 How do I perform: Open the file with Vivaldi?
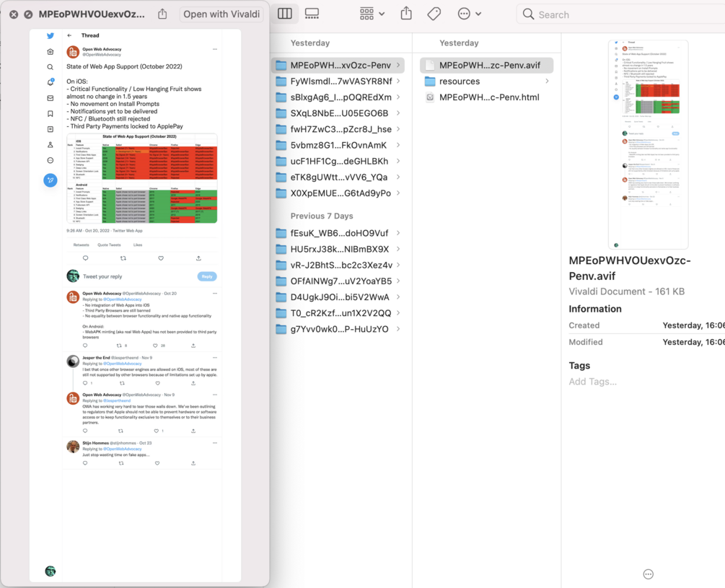pos(221,14)
